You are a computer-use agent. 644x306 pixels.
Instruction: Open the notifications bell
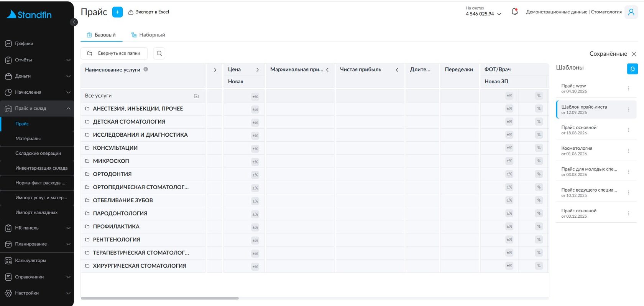(x=515, y=12)
